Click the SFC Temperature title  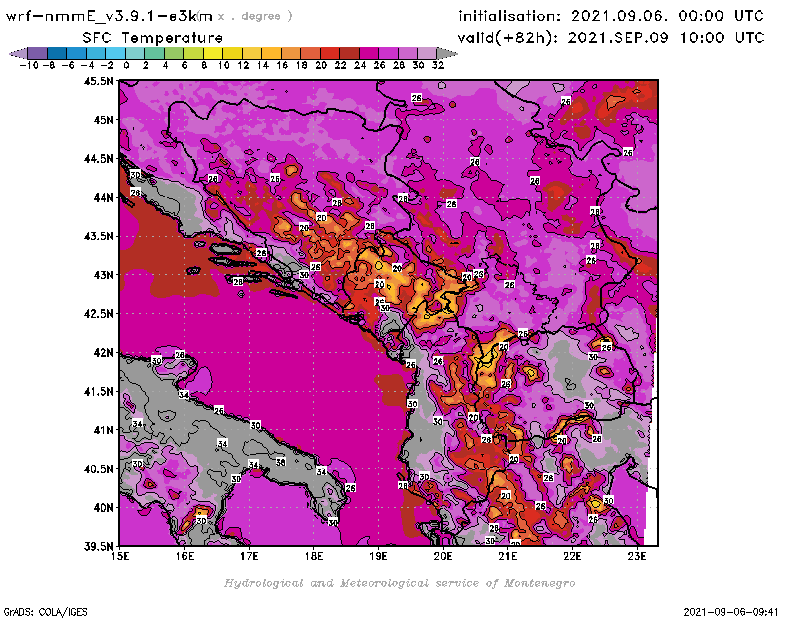pos(152,38)
